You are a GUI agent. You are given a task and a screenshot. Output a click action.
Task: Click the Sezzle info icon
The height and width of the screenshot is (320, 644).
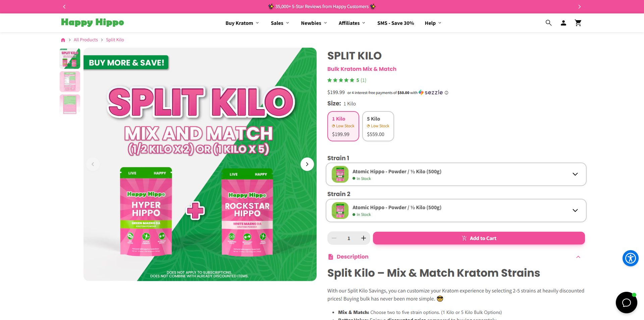pos(446,93)
